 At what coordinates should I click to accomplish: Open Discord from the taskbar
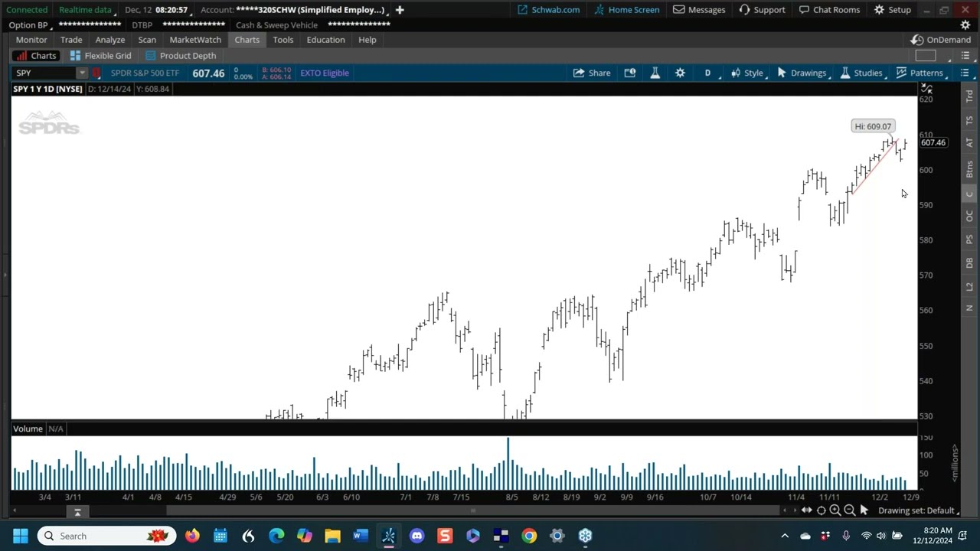point(416,536)
